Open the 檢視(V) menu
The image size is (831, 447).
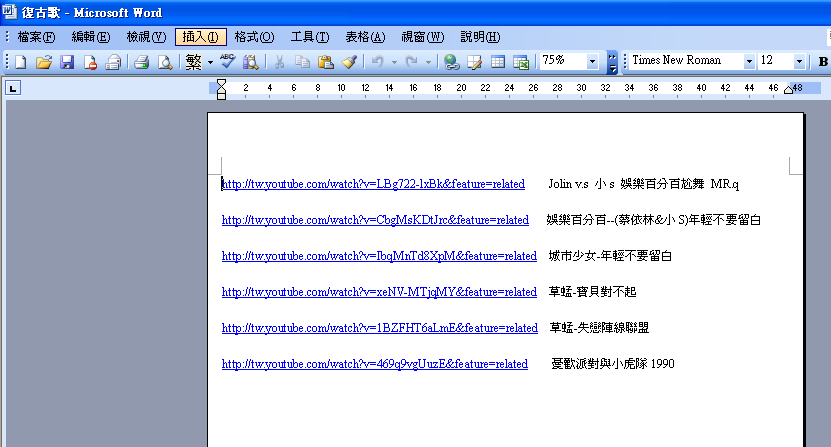[146, 37]
